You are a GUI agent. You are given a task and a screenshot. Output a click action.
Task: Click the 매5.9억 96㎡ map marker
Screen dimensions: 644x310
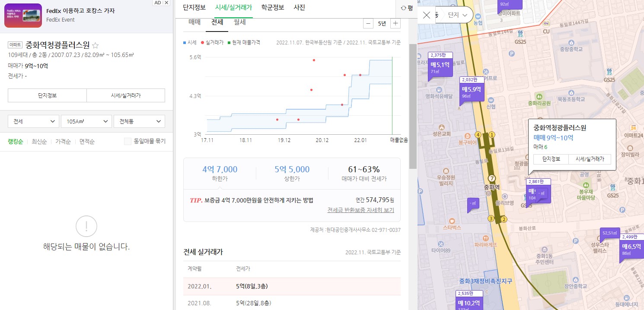472,92
